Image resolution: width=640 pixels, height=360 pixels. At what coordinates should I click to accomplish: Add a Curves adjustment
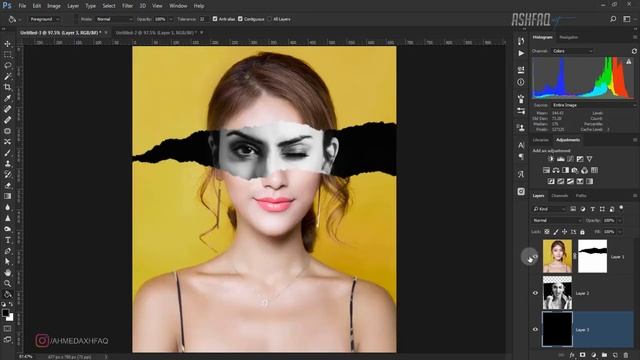click(570, 159)
